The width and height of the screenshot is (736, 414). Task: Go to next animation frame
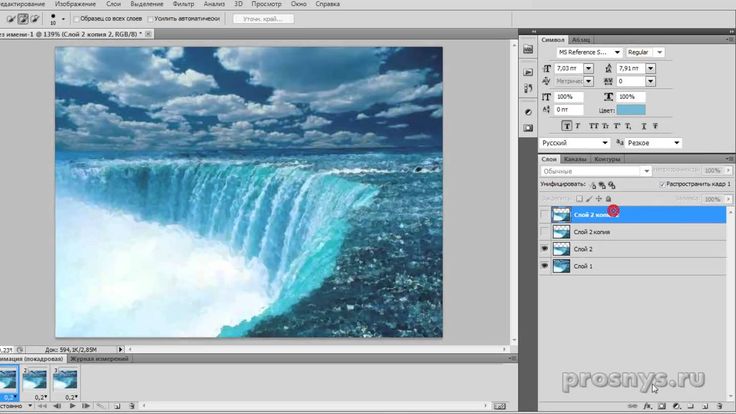pos(86,406)
